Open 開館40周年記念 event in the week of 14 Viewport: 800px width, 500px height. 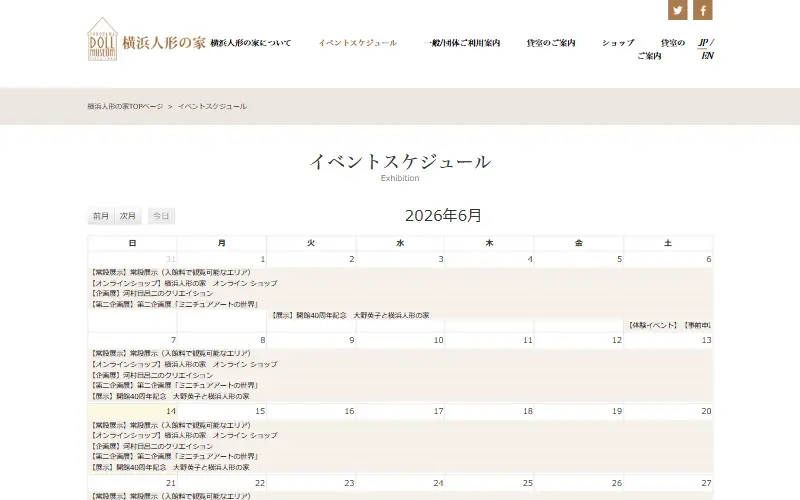click(x=400, y=467)
